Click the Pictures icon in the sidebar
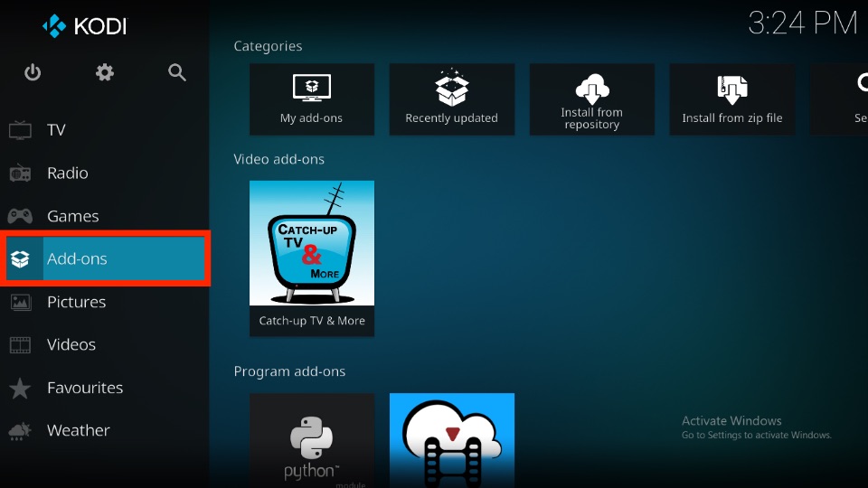This screenshot has width=868, height=488. [20, 302]
